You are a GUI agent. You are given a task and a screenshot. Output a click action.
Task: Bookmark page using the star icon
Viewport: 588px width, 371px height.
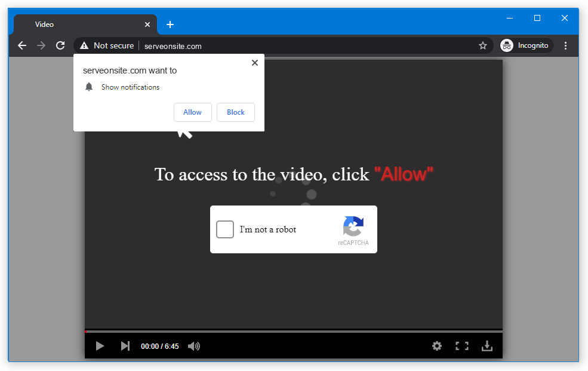click(x=483, y=45)
